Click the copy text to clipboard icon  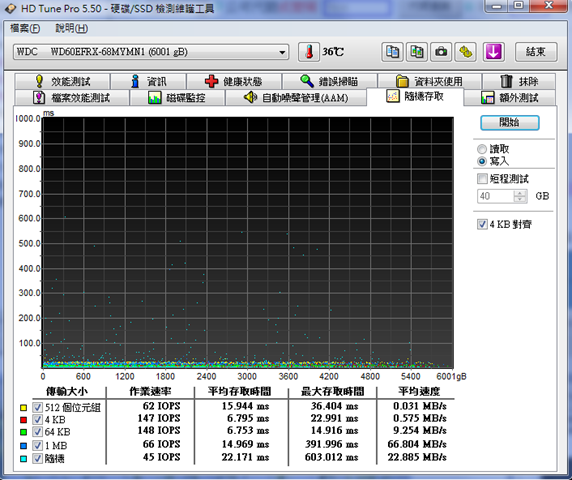click(393, 52)
